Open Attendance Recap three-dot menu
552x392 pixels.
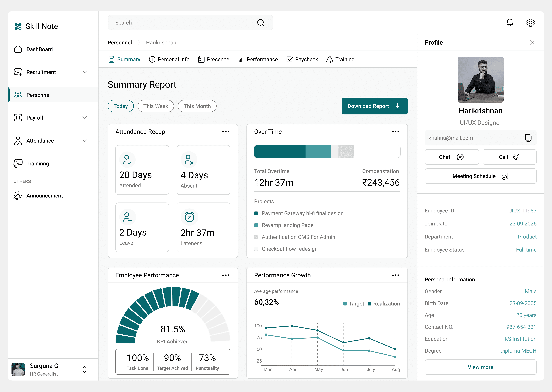point(225,132)
